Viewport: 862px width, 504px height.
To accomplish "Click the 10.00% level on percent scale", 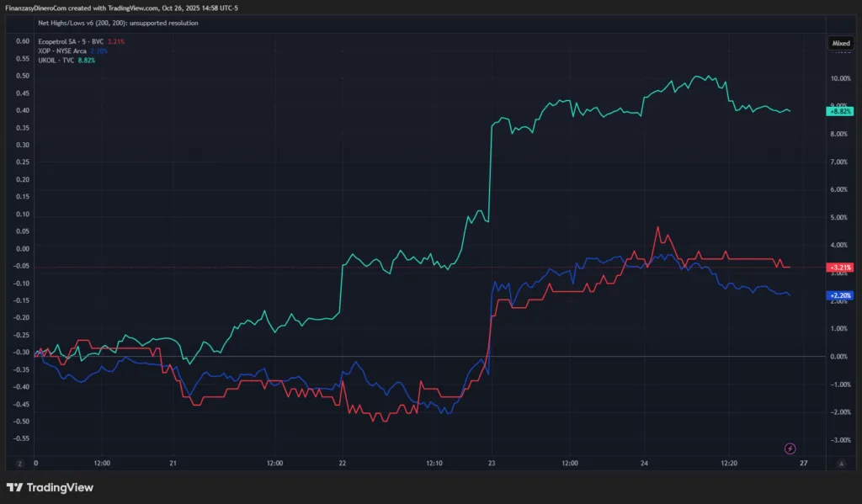I will coord(840,78).
